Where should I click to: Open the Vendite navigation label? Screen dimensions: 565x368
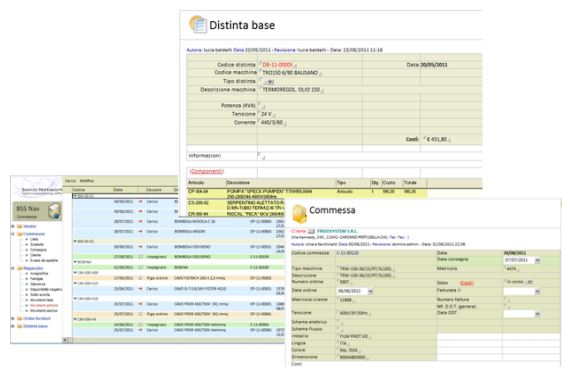[30, 226]
